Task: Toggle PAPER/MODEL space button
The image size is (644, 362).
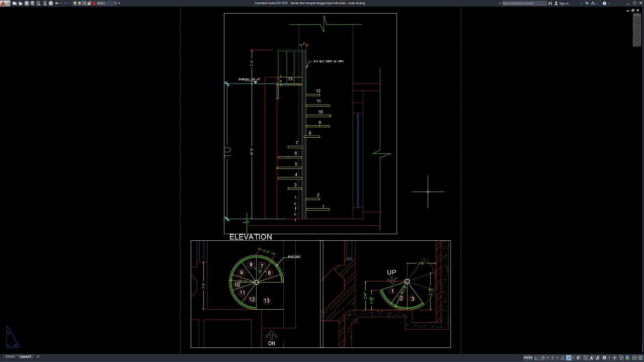Action: (x=528, y=358)
